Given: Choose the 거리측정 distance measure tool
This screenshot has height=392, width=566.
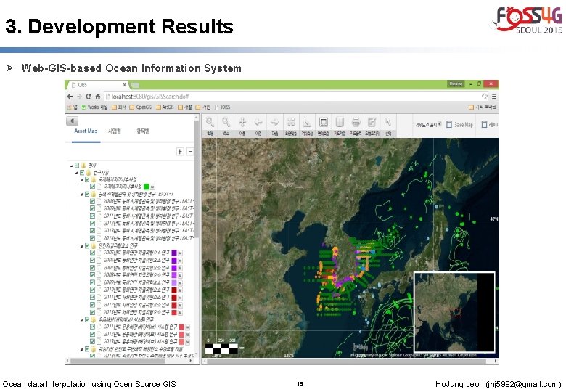Looking at the screenshot, I should [x=307, y=126].
